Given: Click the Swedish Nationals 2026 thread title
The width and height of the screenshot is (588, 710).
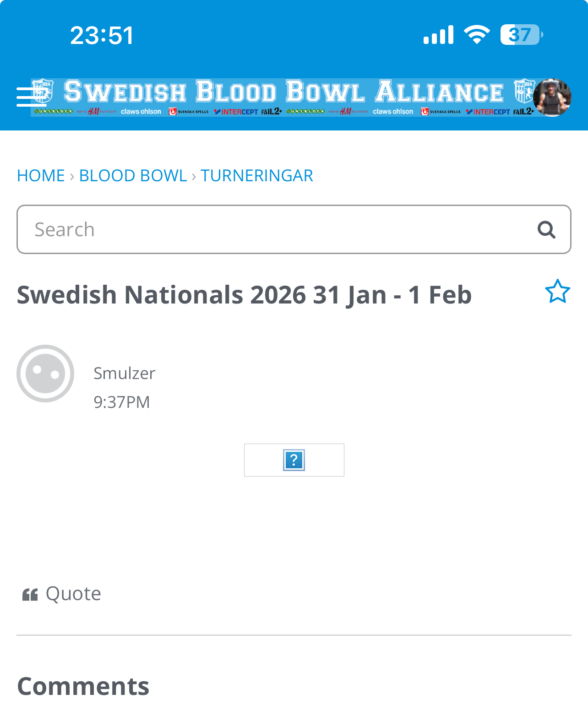Looking at the screenshot, I should (244, 295).
